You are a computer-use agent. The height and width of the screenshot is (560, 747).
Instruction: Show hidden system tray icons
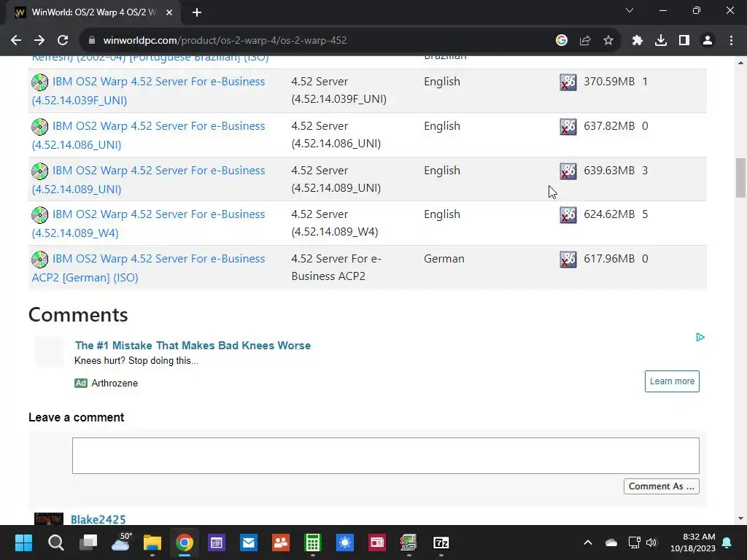tap(588, 542)
